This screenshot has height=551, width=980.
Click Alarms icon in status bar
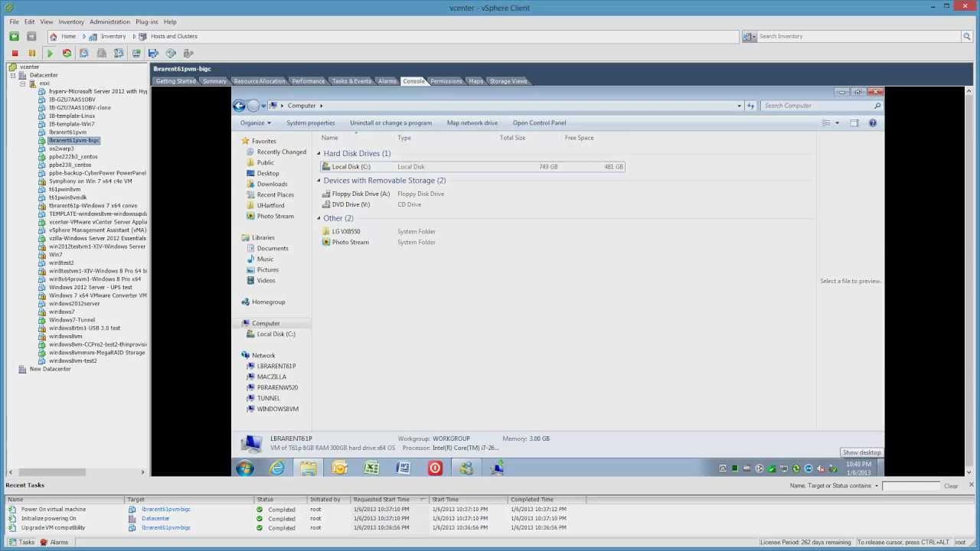point(44,542)
